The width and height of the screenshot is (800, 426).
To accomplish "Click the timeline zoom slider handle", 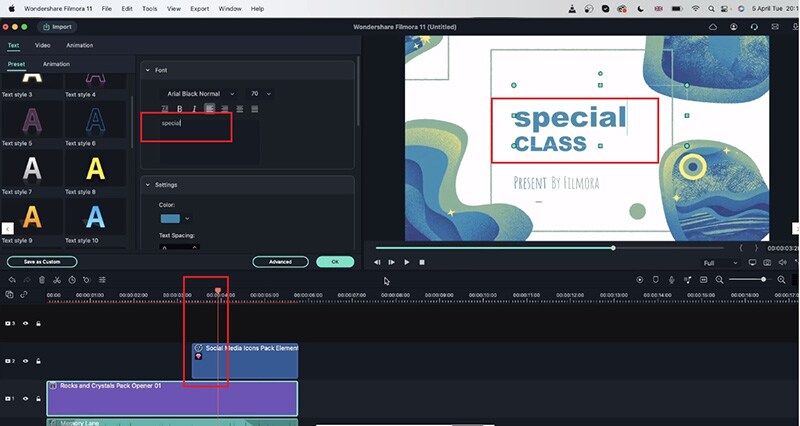I will [x=763, y=280].
